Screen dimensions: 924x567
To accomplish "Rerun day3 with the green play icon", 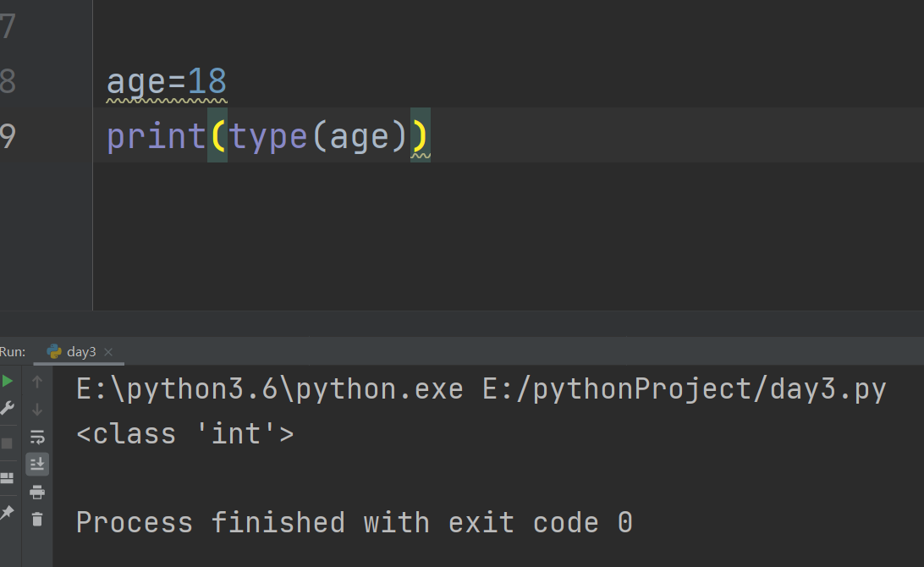I will point(7,382).
